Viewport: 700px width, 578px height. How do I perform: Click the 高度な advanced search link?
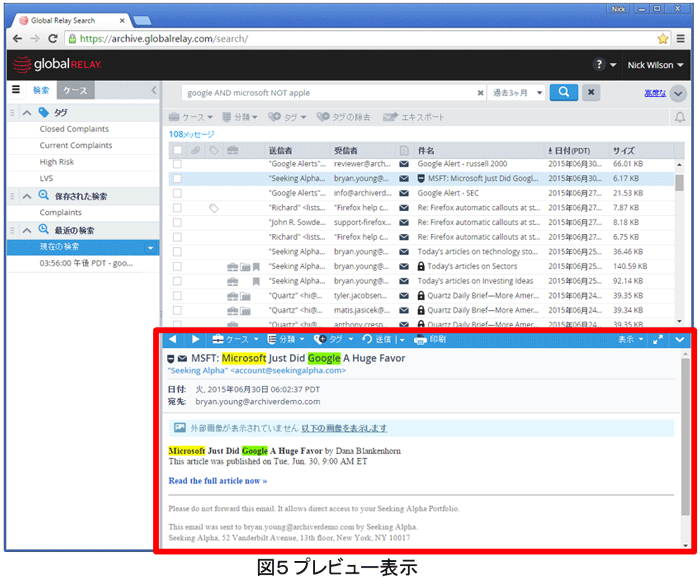click(655, 93)
